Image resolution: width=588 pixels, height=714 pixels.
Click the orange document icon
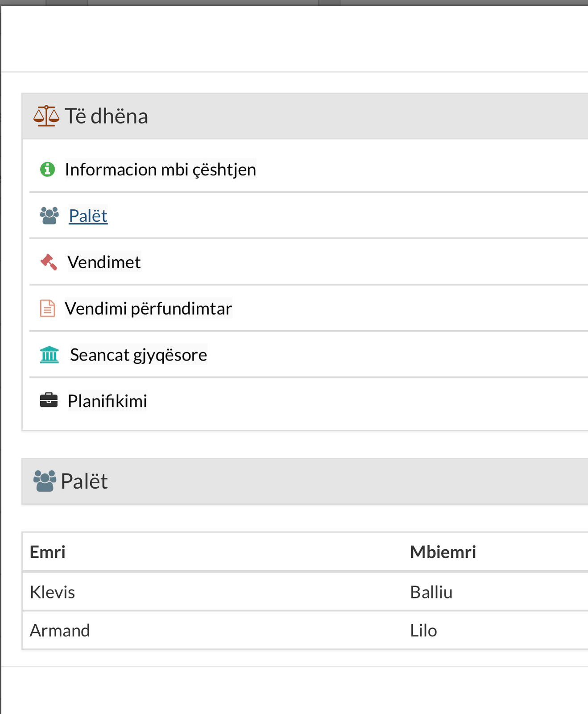click(x=48, y=308)
